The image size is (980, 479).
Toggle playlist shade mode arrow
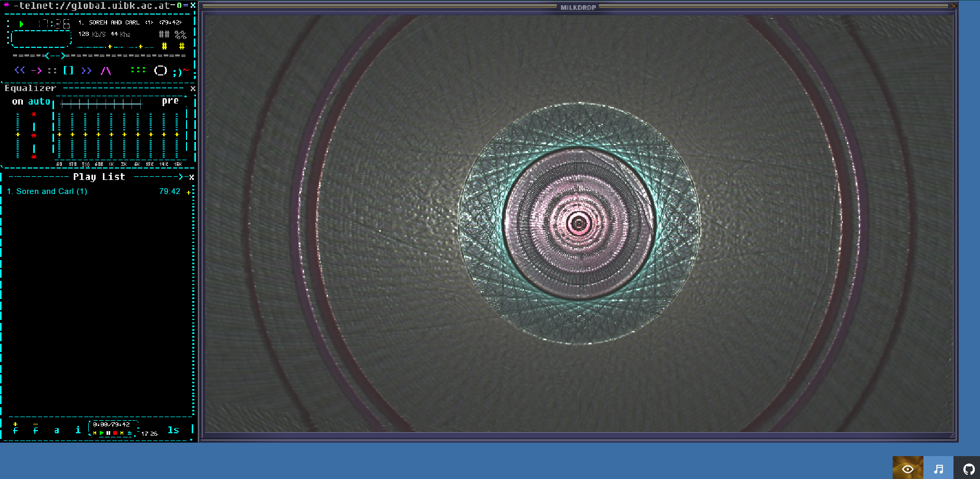point(181,177)
